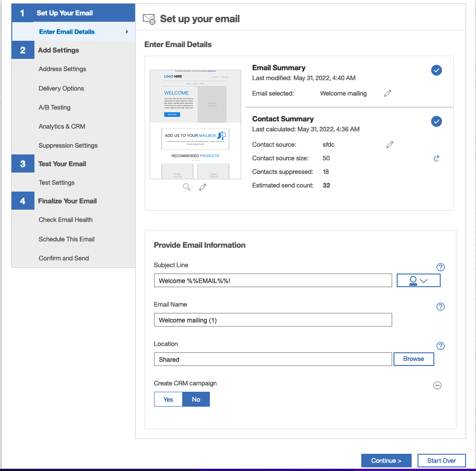Collapse the Create CRM campaign section
The image size is (476, 471).
click(x=437, y=385)
